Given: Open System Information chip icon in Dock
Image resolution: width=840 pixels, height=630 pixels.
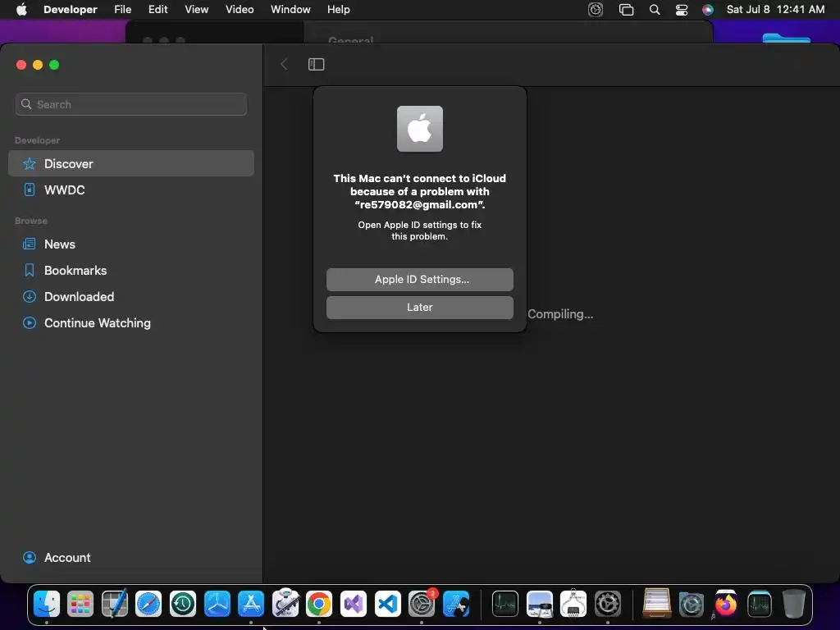Looking at the screenshot, I should click(573, 604).
